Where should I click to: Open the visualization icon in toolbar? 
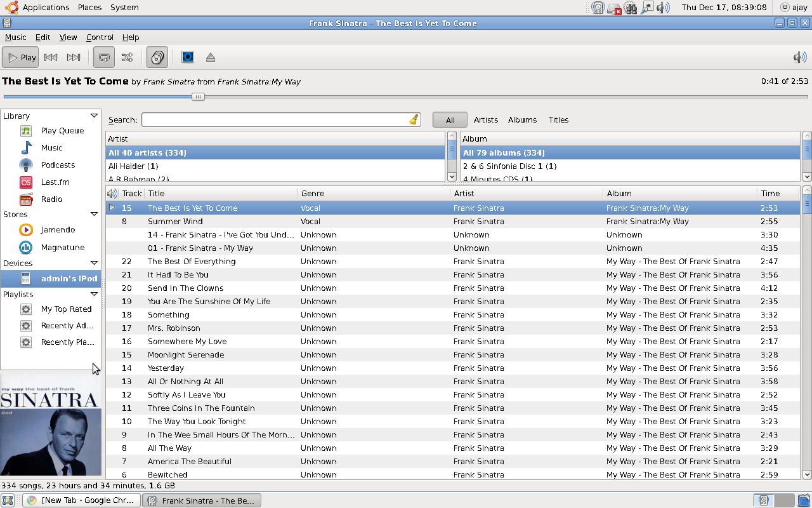[x=188, y=57]
